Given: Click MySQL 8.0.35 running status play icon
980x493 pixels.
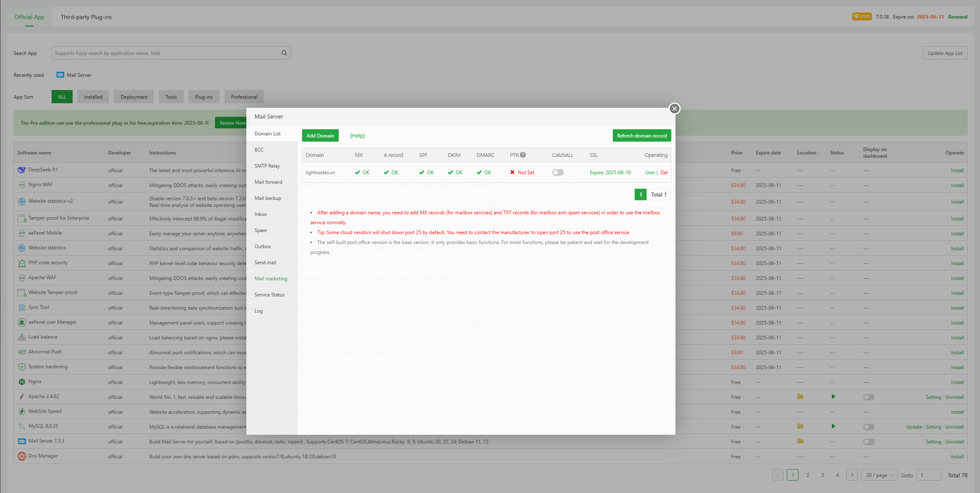Looking at the screenshot, I should pos(833,426).
